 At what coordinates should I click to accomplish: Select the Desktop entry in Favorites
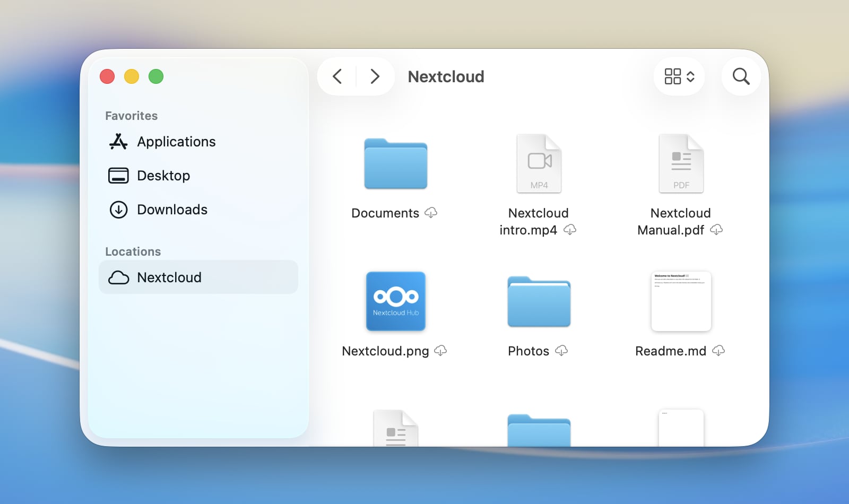pos(163,175)
